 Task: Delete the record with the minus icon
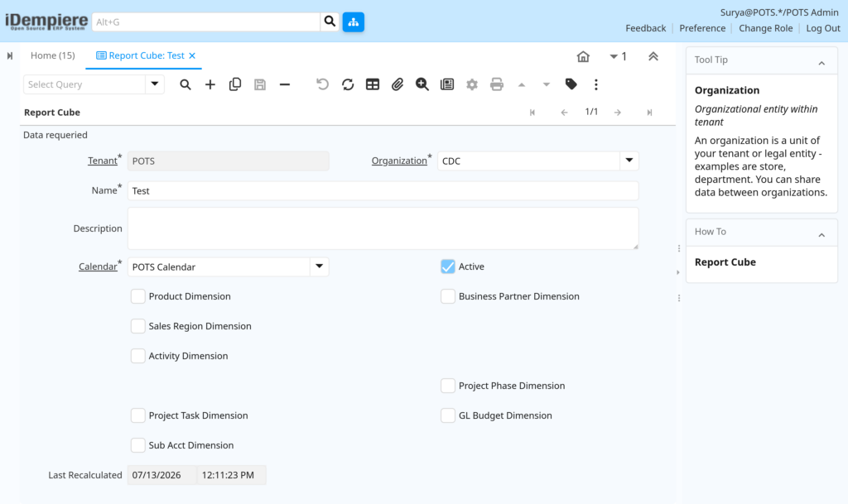click(285, 84)
